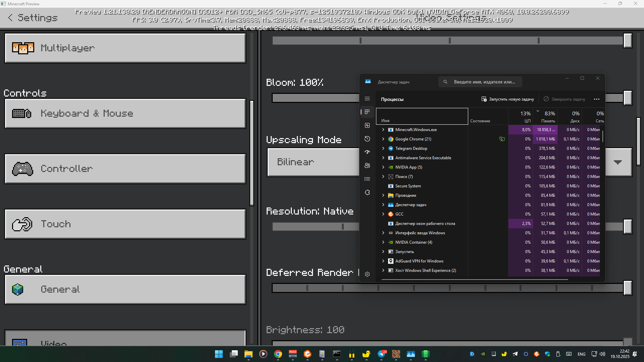The height and width of the screenshot is (362, 644).
Task: Go back using Settings back arrow
Action: tap(10, 18)
